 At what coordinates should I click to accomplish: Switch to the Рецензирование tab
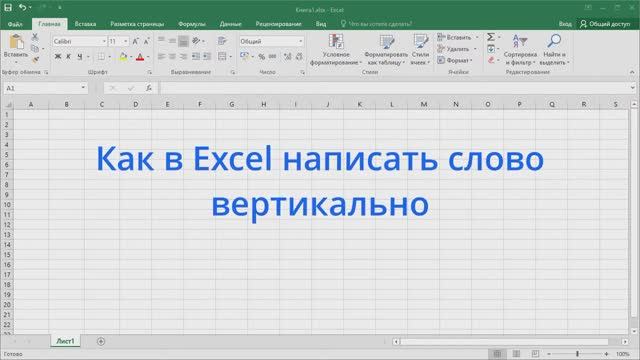tap(278, 24)
